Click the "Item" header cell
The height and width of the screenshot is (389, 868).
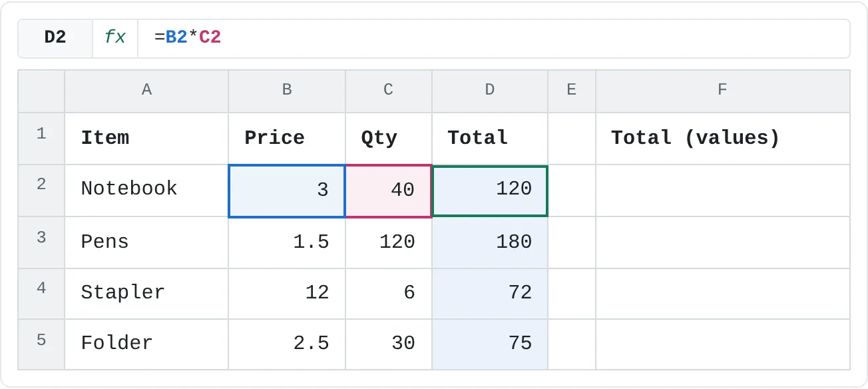click(146, 139)
